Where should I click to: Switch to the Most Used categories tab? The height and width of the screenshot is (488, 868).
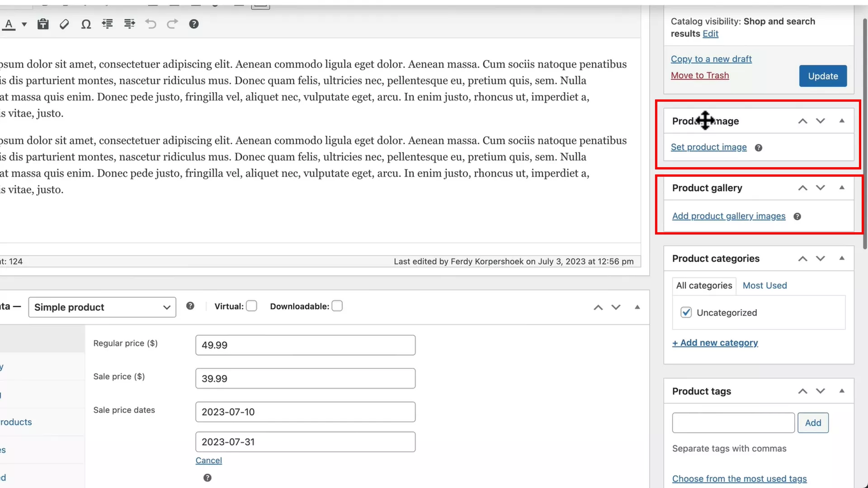pos(764,286)
